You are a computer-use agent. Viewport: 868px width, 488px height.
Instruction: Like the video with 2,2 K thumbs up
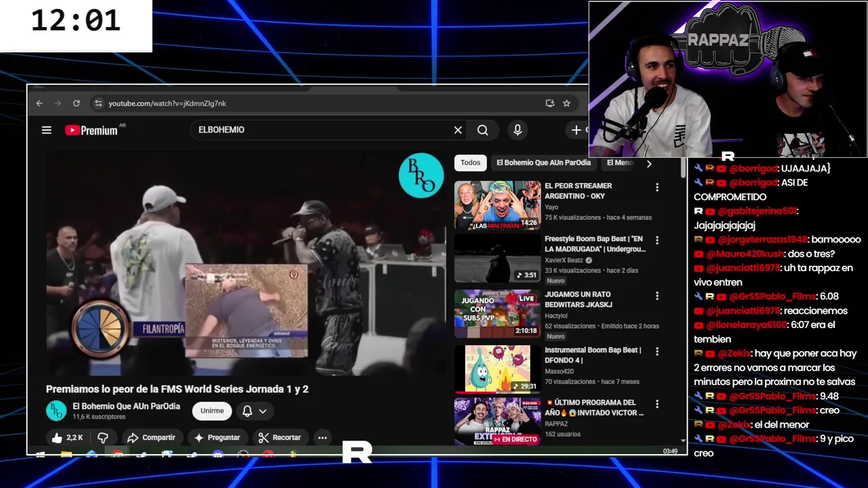66,438
